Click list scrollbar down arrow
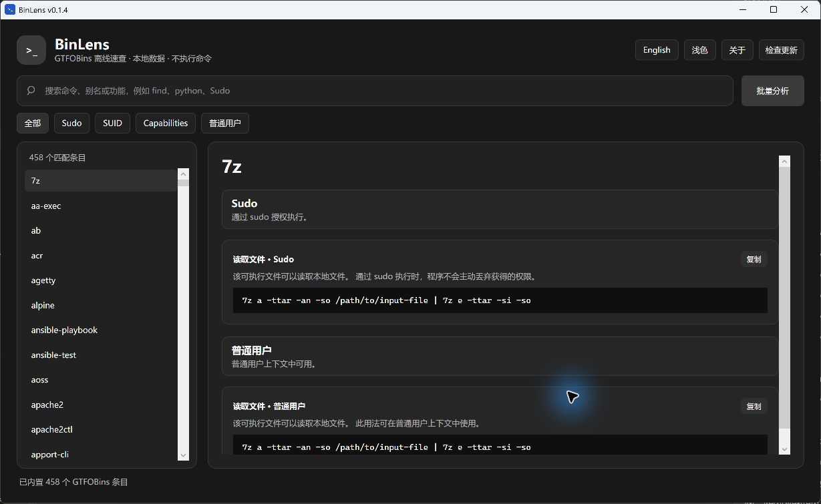 [184, 455]
